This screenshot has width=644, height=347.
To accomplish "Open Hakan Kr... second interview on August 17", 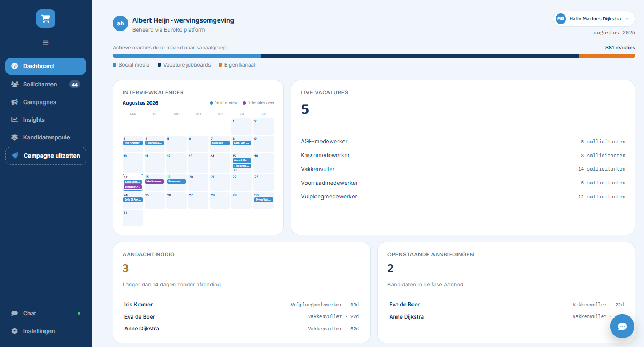I will tap(133, 187).
